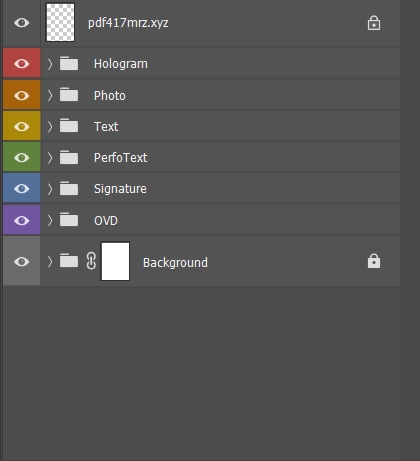Click the folder icon of OVD group
The image size is (420, 461).
[69, 220]
